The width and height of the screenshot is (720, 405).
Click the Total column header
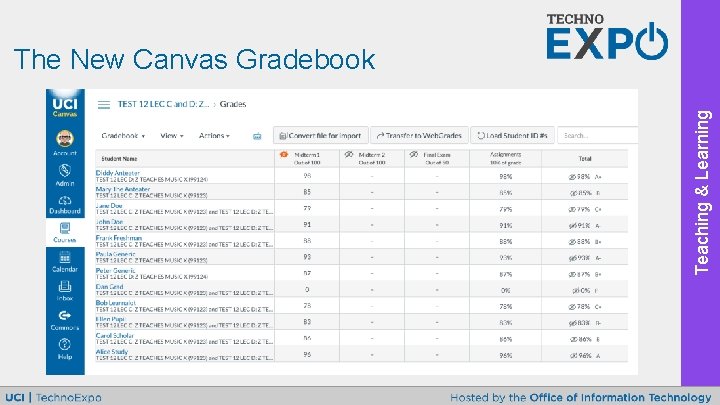click(585, 158)
